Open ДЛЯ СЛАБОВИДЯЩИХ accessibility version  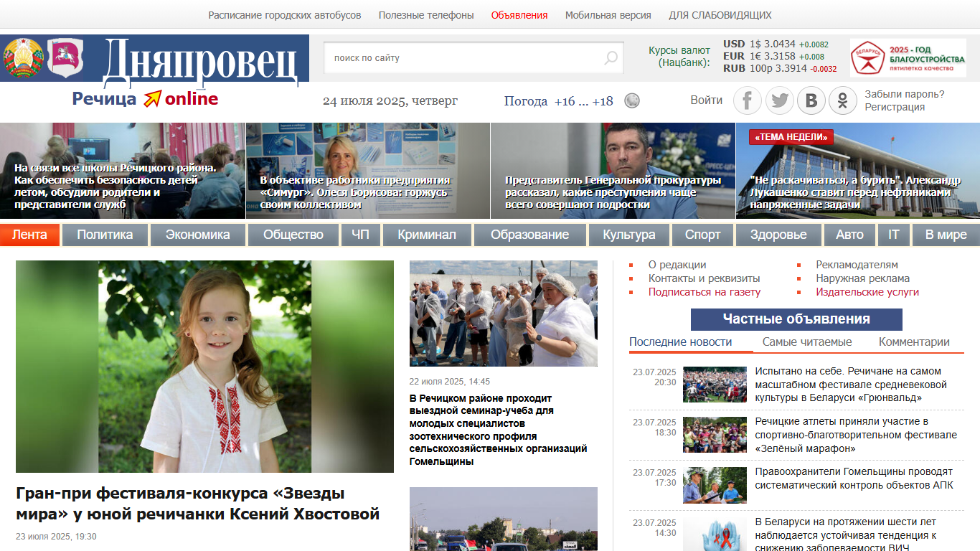[x=720, y=15]
